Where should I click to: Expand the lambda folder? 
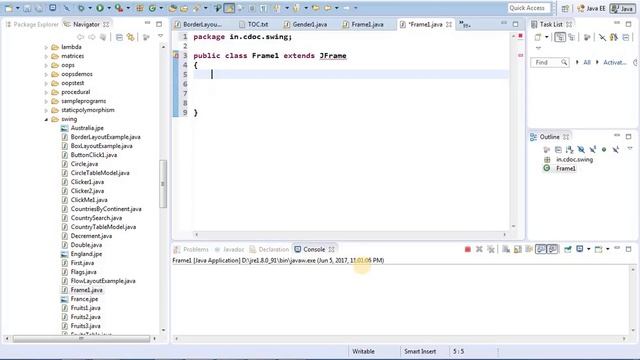click(46, 47)
